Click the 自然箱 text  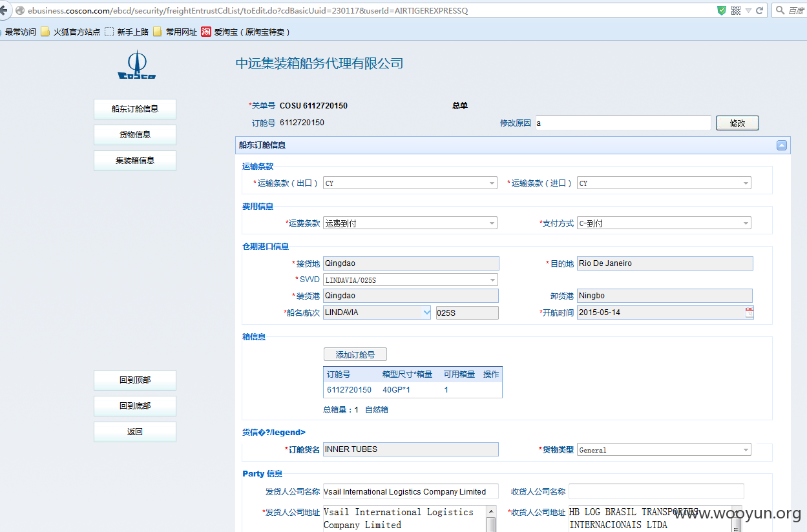[377, 410]
